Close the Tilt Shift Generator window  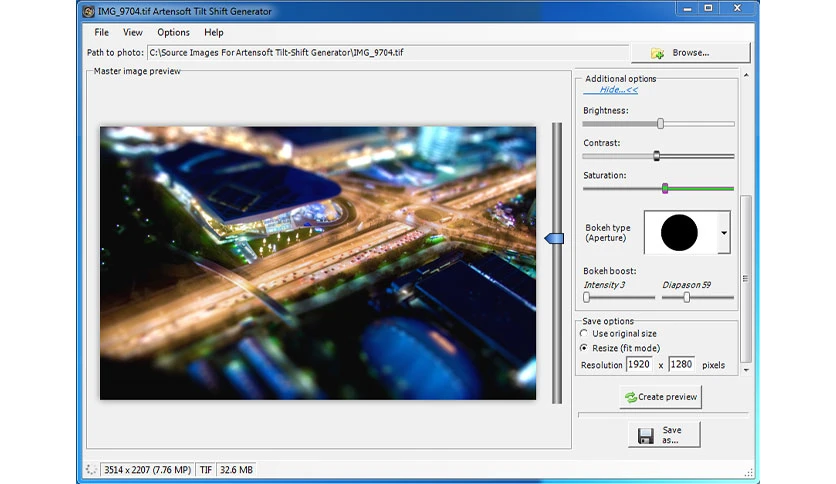click(737, 8)
